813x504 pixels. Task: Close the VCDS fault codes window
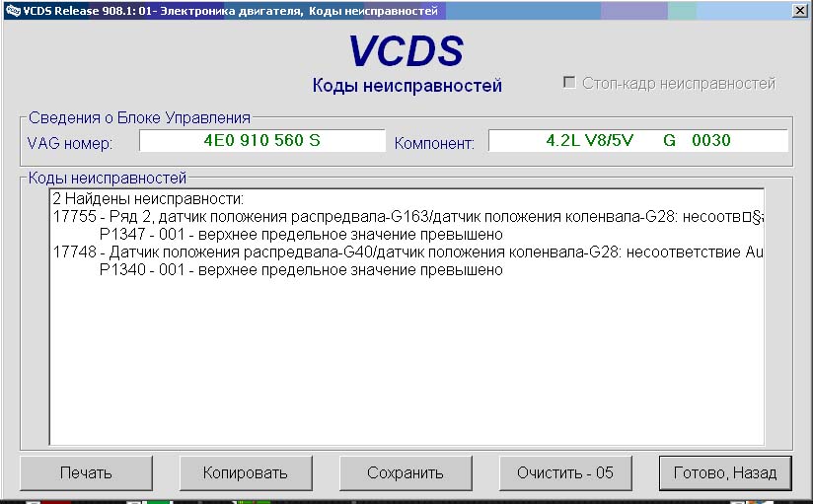click(x=800, y=11)
